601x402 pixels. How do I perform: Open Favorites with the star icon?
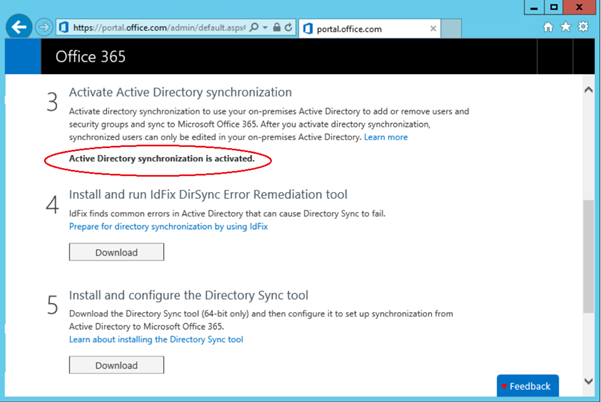pos(565,27)
